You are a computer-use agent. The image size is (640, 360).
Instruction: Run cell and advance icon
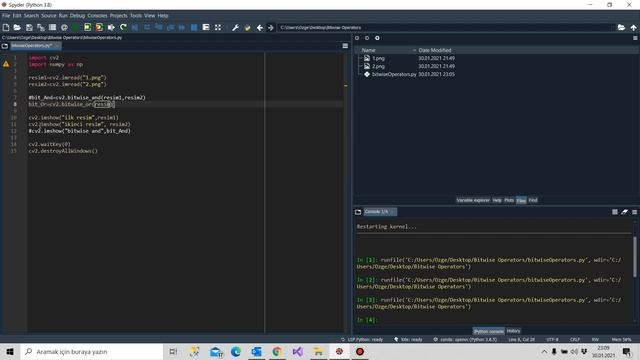[x=99, y=27]
